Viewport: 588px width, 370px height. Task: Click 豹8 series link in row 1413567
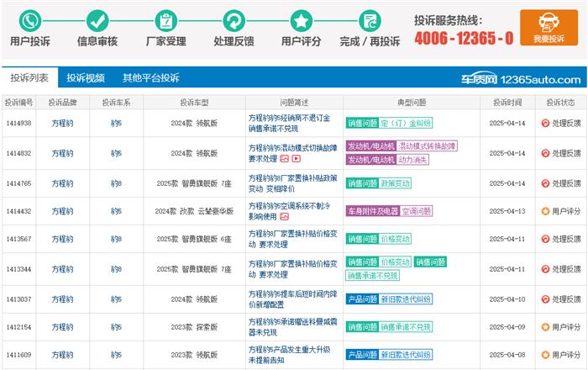116,239
